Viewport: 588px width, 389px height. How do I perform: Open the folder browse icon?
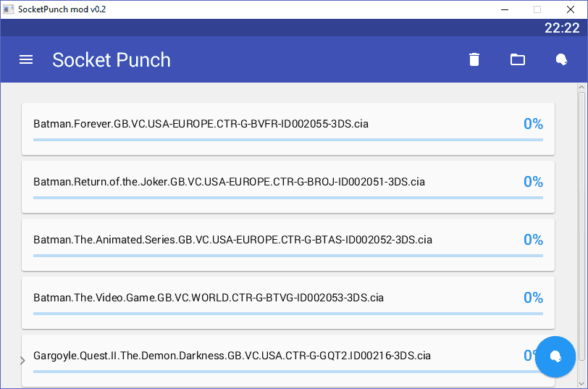pyautogui.click(x=518, y=59)
